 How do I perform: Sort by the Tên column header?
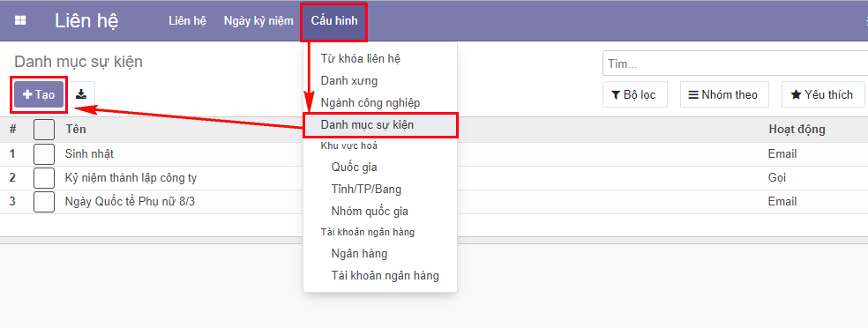point(75,129)
